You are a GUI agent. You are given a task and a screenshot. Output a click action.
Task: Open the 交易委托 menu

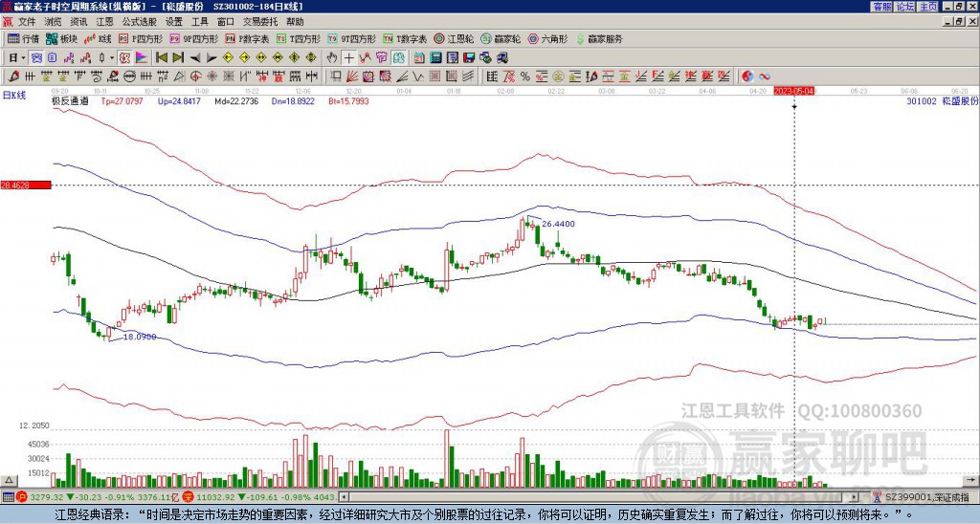[260, 22]
